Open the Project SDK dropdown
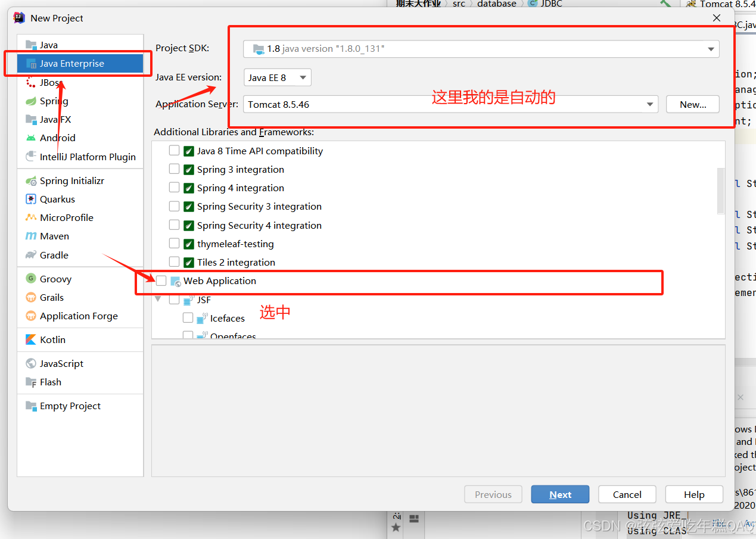Image resolution: width=756 pixels, height=539 pixels. pyautogui.click(x=481, y=49)
